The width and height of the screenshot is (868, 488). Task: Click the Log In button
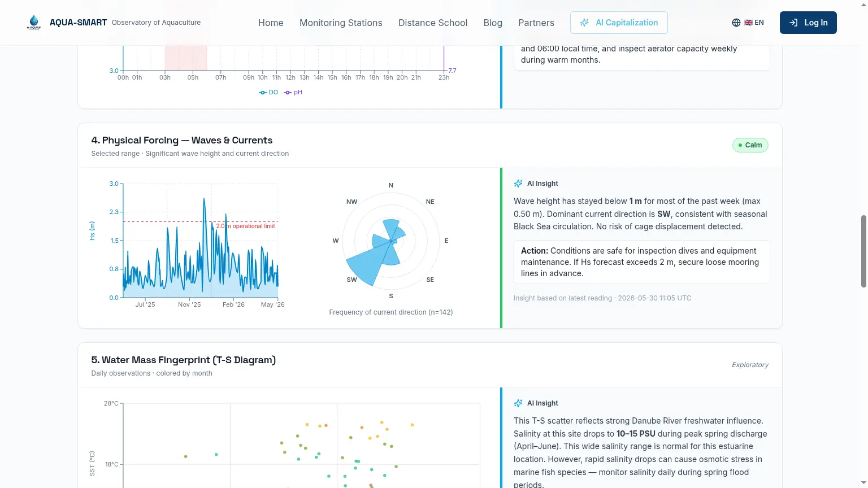[808, 23]
